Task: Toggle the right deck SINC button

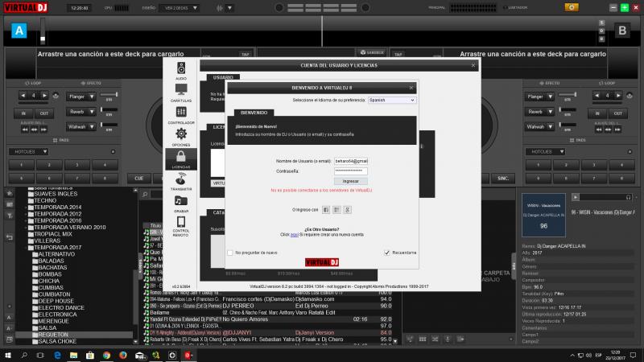Action: click(502, 179)
